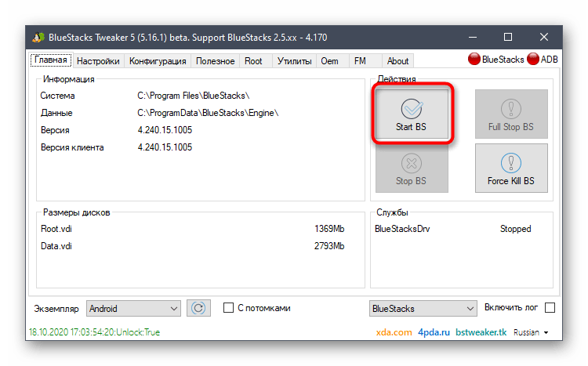Switch to the Настройки tab

(98, 61)
